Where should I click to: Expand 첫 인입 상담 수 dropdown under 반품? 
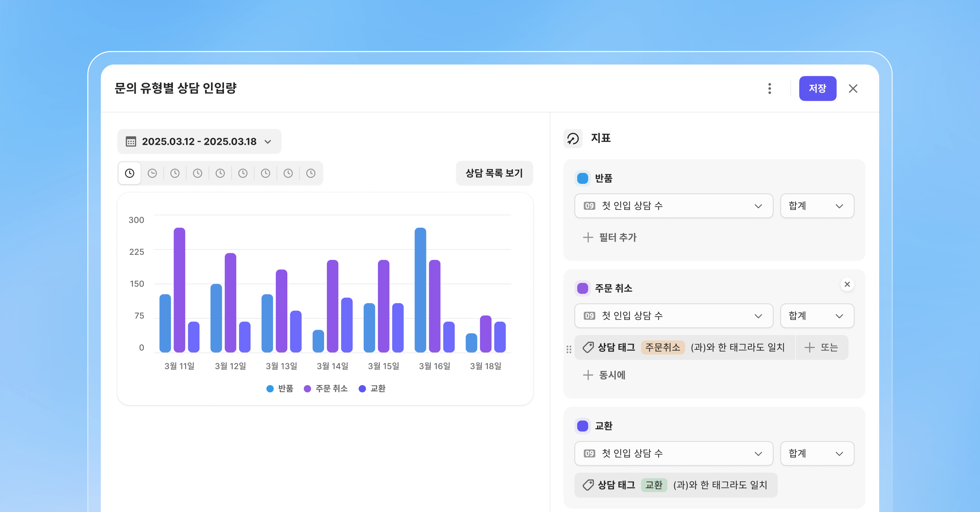point(673,206)
